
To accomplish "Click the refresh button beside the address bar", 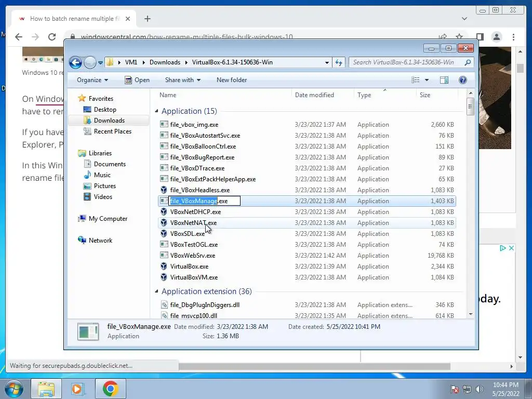I will [x=339, y=62].
